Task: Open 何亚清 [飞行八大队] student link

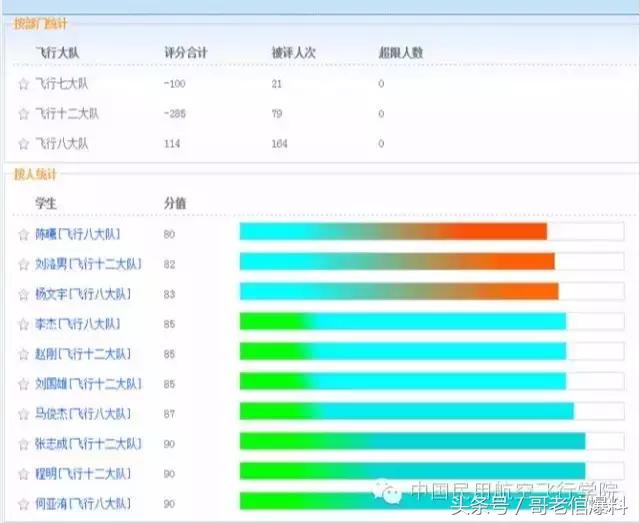Action: click(83, 504)
